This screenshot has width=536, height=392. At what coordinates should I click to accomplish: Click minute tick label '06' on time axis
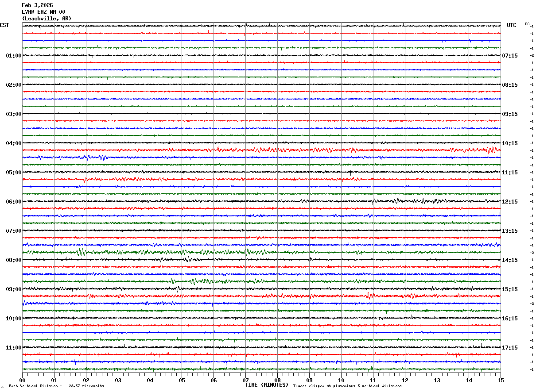pos(214,380)
